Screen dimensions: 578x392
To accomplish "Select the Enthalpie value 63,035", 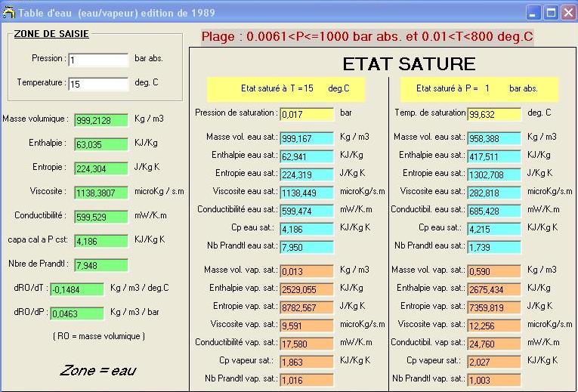I will pyautogui.click(x=101, y=144).
